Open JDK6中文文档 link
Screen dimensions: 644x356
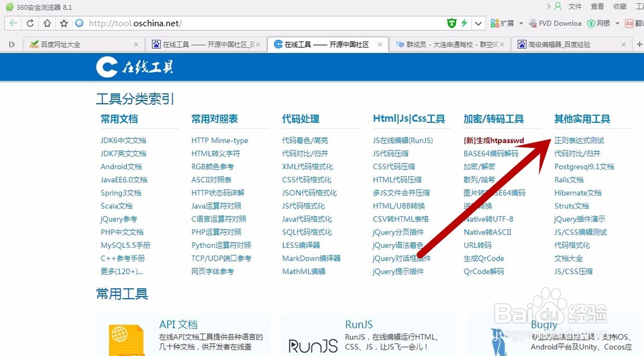coord(123,140)
